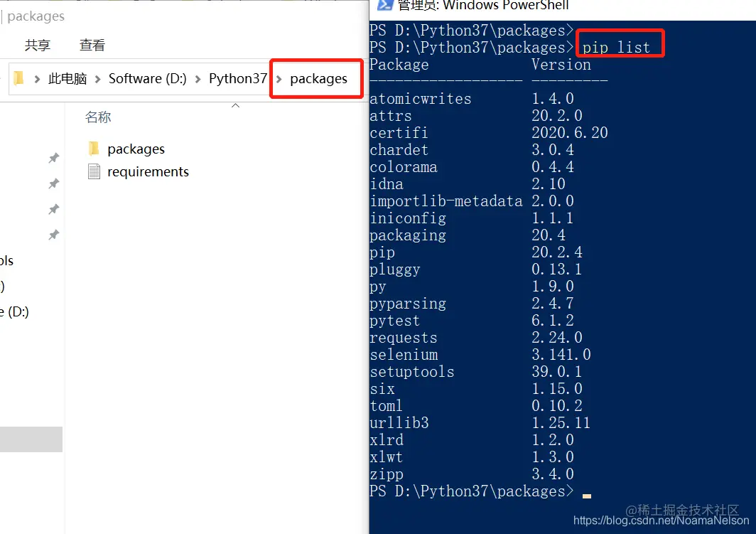Expand chevron before 此电脑 in address bar

coord(37,79)
